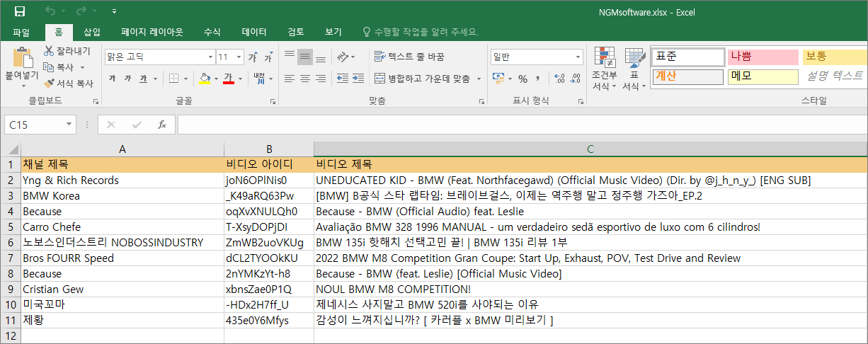Viewport: 868px width, 344px height.
Task: Click the Paste (붙여넣기) clipboard icon
Action: point(23,59)
